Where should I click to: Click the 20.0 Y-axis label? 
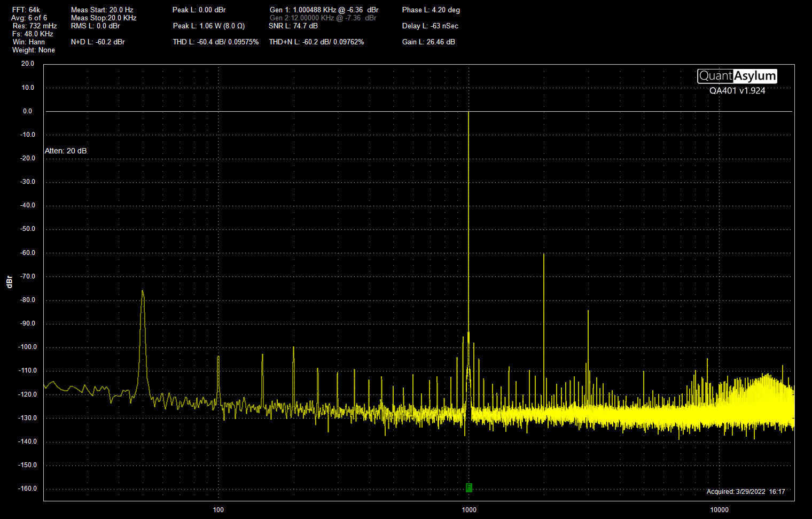click(28, 64)
